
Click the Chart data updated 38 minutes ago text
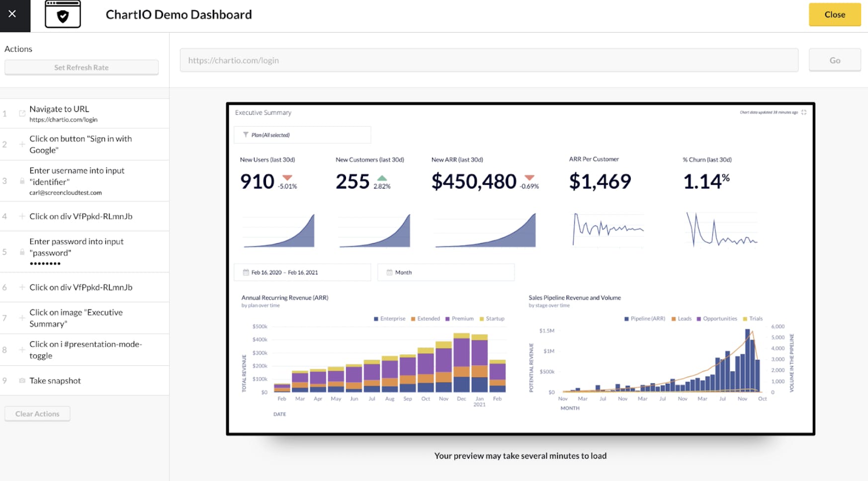[x=769, y=112]
